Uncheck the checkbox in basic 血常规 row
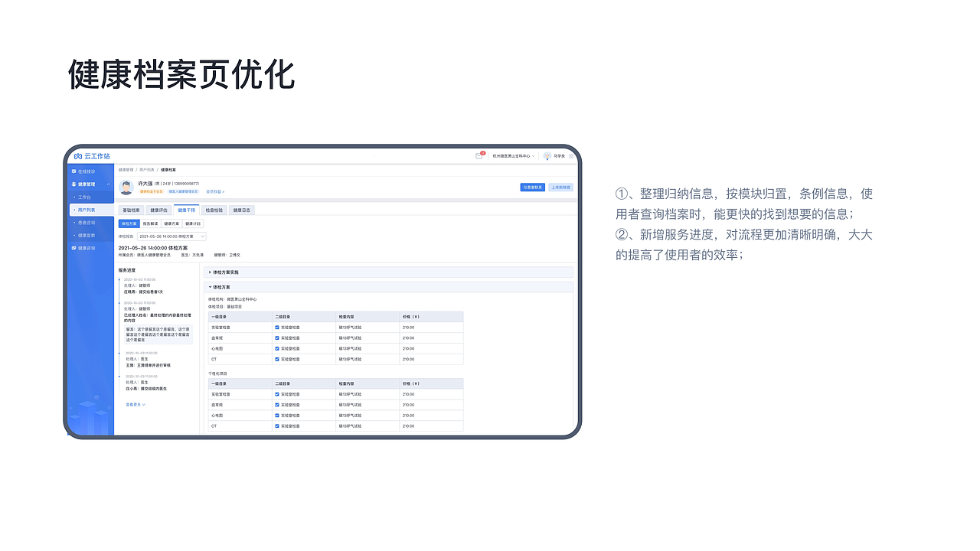The image size is (980, 551). point(277,337)
